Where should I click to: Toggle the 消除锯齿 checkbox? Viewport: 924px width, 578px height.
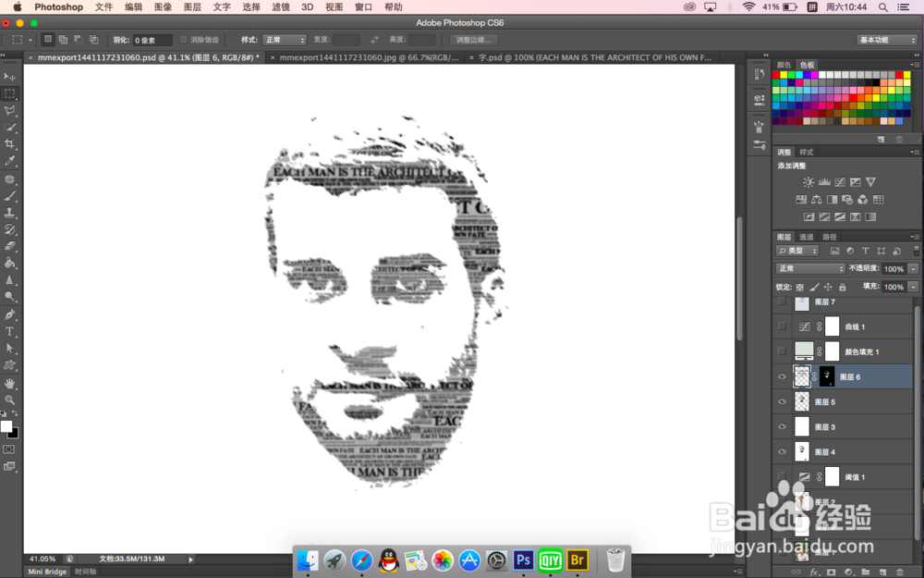[x=183, y=40]
